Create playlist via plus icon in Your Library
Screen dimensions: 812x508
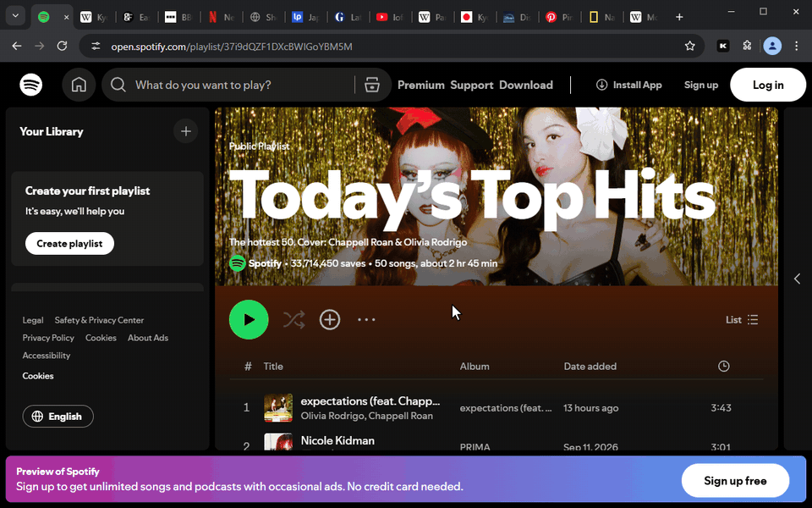pyautogui.click(x=186, y=131)
